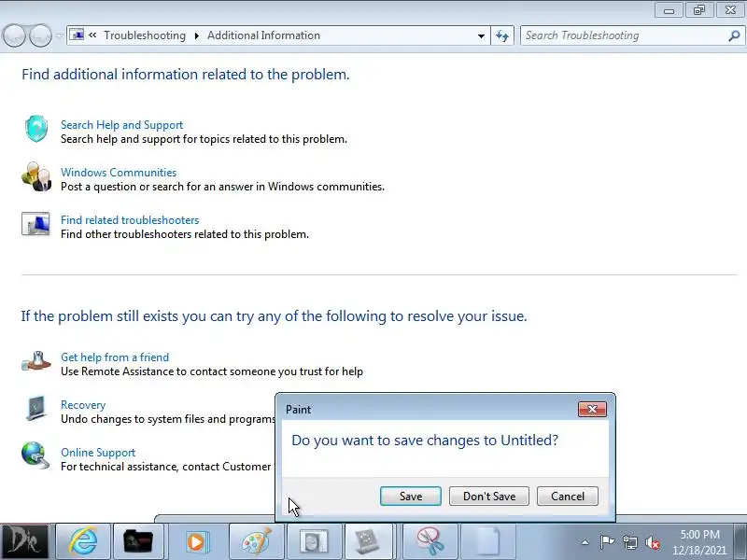This screenshot has height=560, width=747.
Task: Click the Search Help and Support shield icon
Action: click(36, 129)
